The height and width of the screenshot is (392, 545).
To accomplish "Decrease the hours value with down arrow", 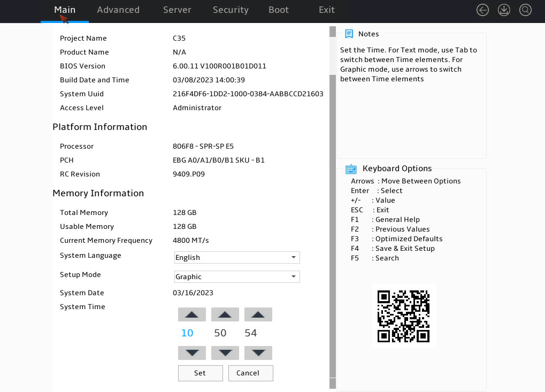I will [x=192, y=353].
